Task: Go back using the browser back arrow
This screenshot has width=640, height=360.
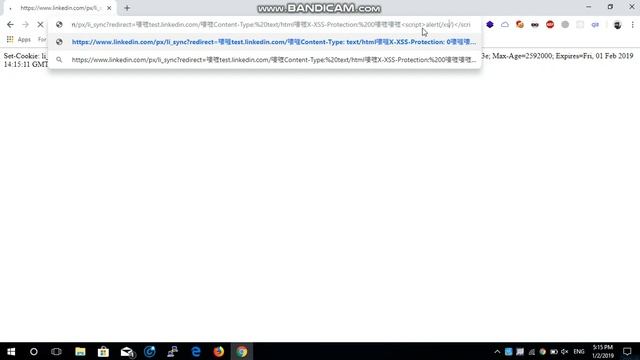Action: (10, 24)
